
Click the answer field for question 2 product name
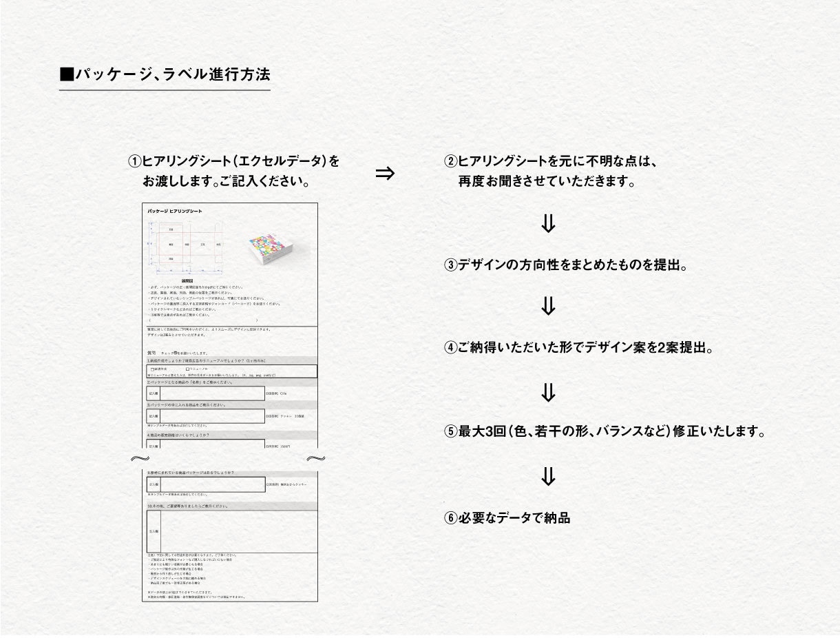click(212, 393)
